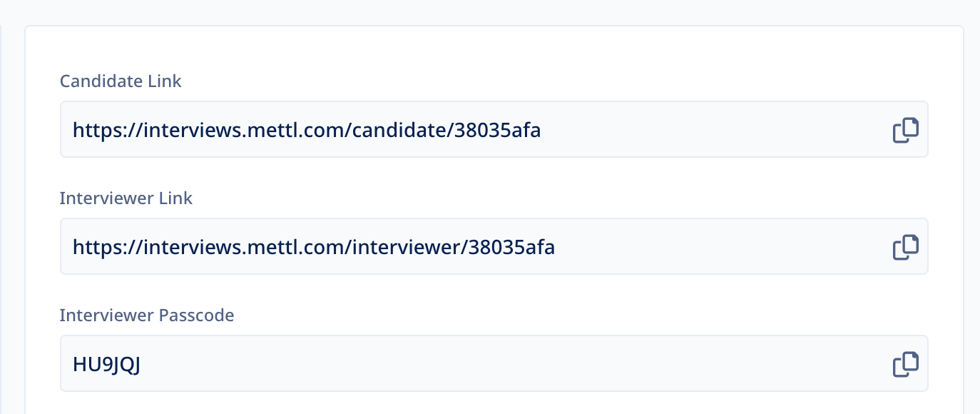Click mettl.com domain in candidate link

click(296, 131)
